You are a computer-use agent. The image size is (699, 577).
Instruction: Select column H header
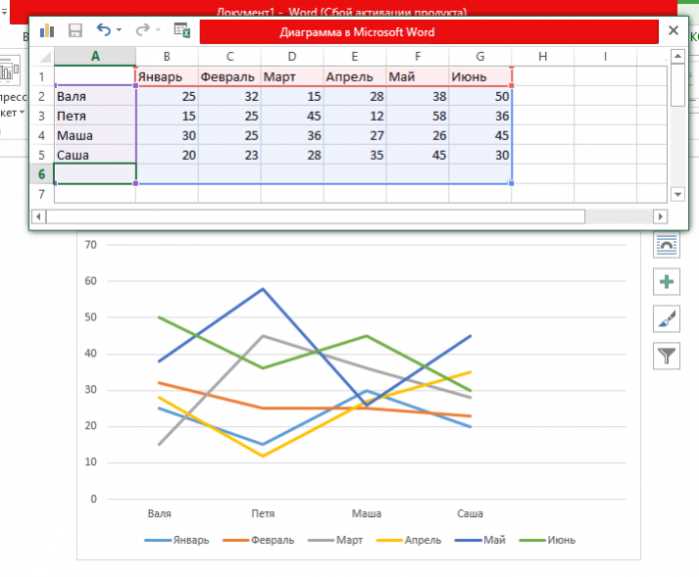[543, 57]
